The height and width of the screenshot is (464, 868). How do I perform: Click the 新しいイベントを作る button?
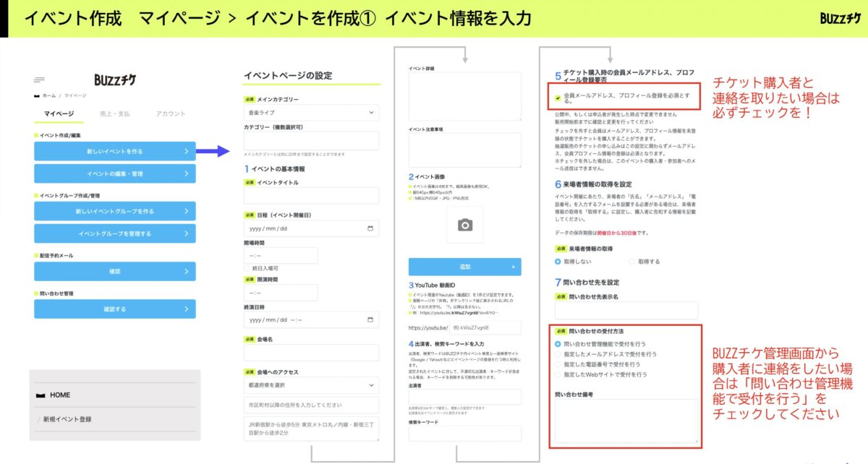point(114,151)
